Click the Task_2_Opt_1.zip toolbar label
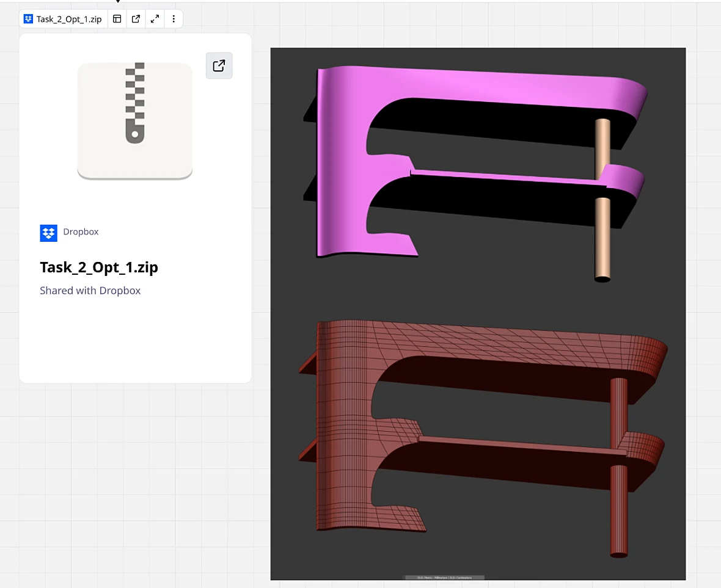 pos(69,19)
